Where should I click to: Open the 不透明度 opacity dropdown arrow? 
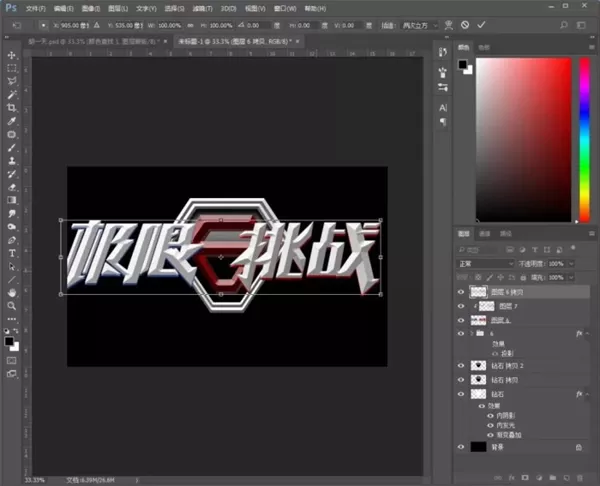571,264
